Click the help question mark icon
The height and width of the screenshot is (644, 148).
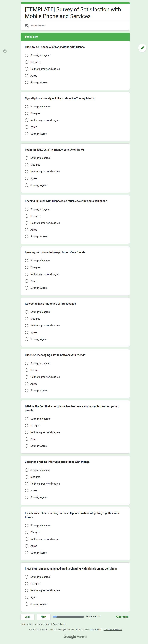[5, 51]
